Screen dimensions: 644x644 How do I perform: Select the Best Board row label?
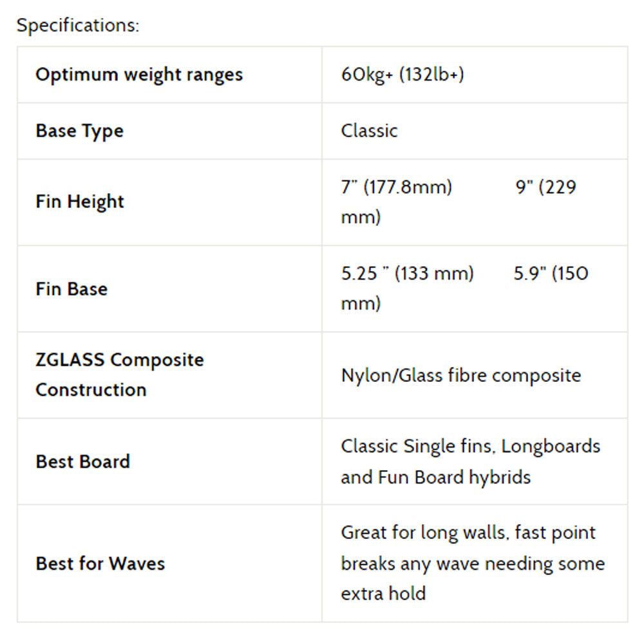click(82, 462)
